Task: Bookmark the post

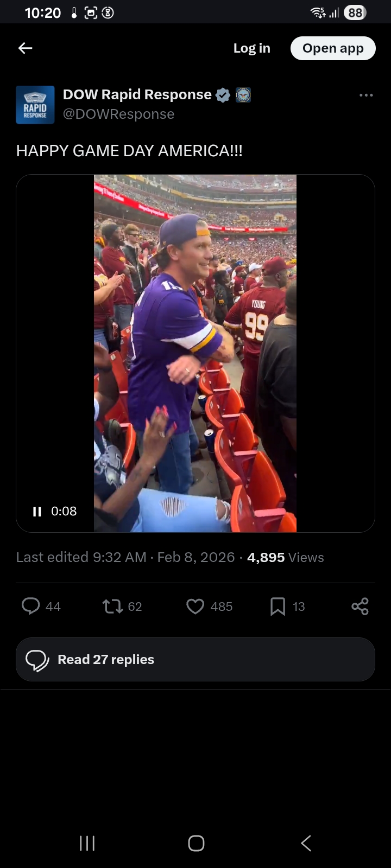Action: (278, 606)
